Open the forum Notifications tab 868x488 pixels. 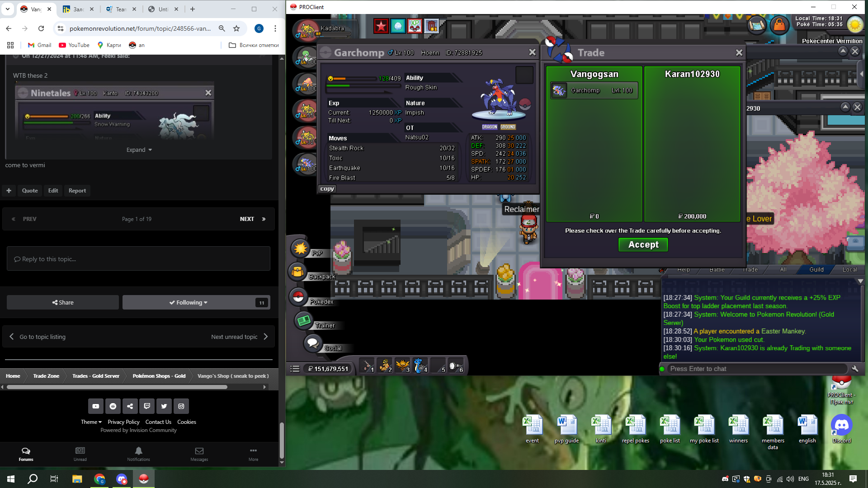138,454
